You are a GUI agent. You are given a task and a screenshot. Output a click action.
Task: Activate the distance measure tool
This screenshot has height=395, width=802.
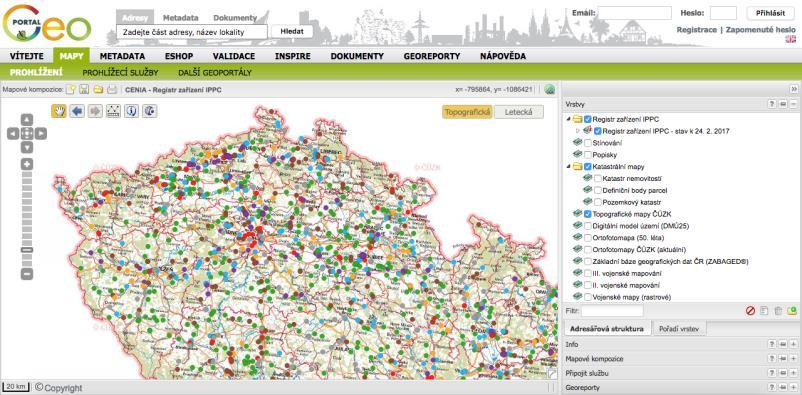point(113,111)
